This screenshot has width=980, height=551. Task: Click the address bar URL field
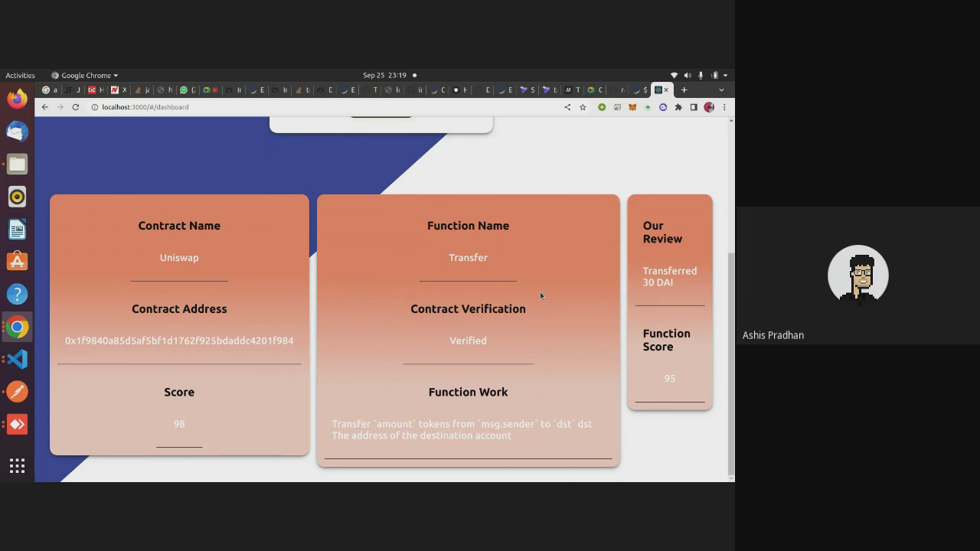(x=329, y=107)
